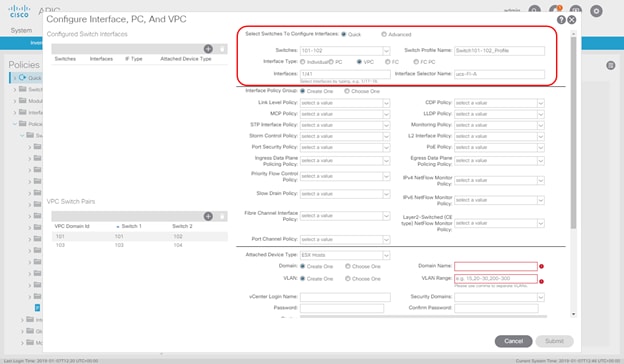Open Attached Device Type dropdown

click(x=386, y=255)
